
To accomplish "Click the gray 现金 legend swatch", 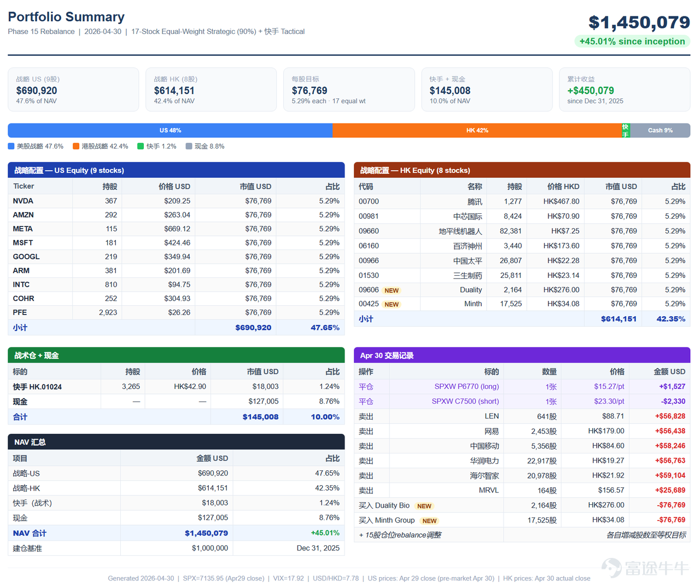I will pyautogui.click(x=189, y=146).
